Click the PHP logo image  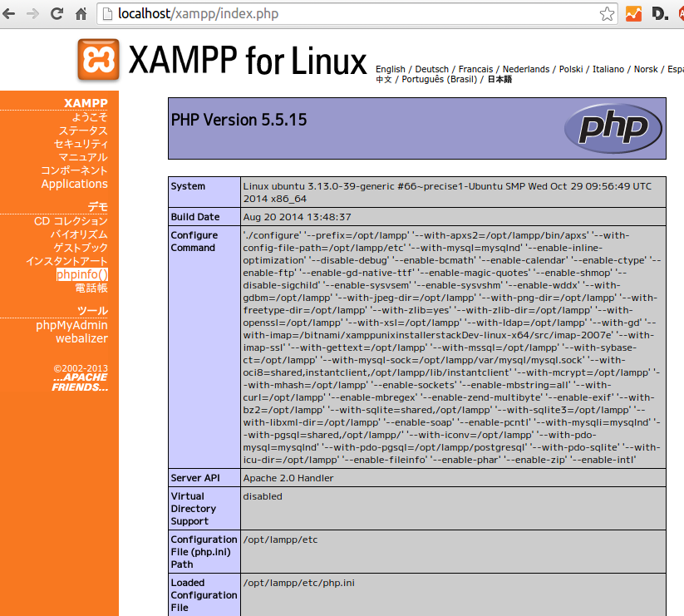click(x=613, y=128)
